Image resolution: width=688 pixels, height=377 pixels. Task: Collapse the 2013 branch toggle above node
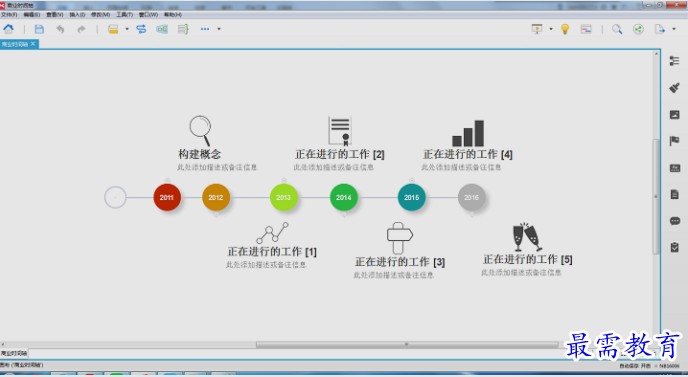(284, 180)
